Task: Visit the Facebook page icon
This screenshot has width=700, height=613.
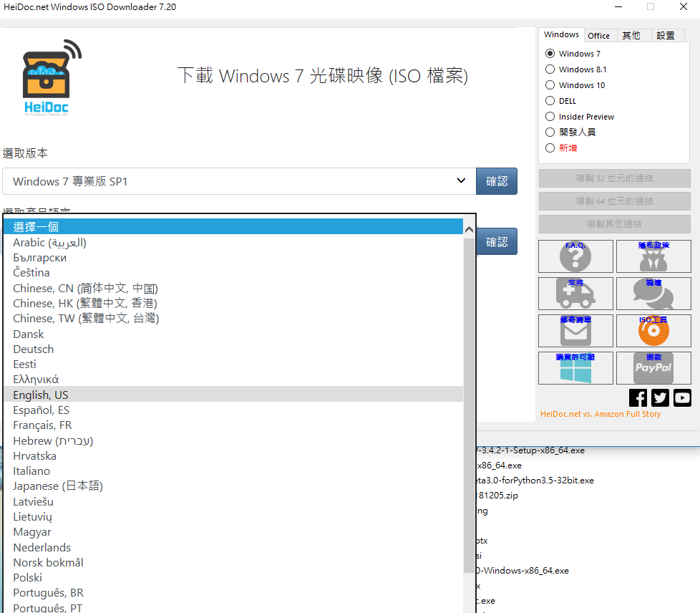Action: click(638, 397)
